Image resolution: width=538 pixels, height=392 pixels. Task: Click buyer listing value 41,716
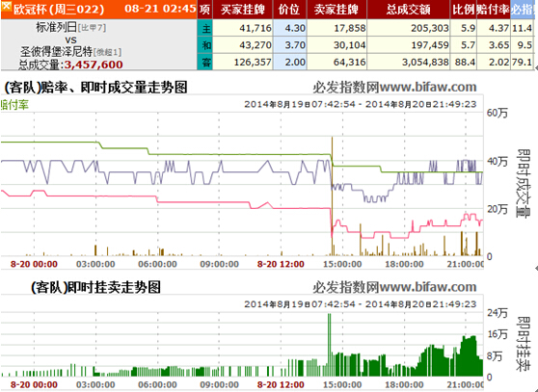click(256, 28)
